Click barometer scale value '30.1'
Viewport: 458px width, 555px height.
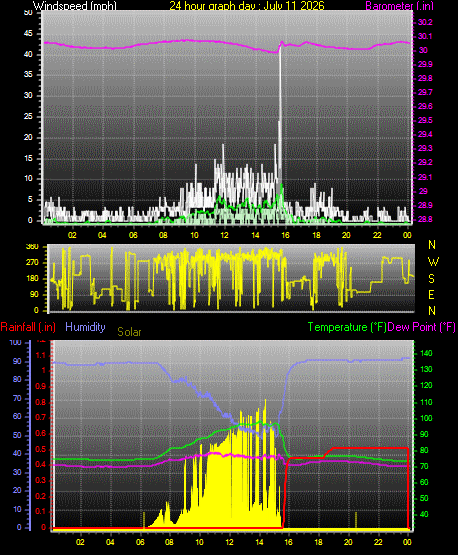(425, 36)
